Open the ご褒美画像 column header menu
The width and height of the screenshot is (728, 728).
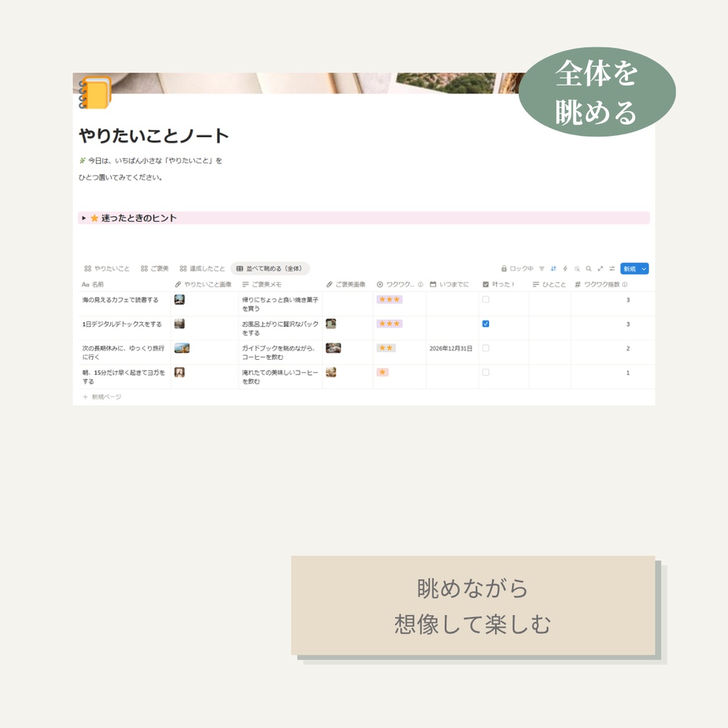346,284
